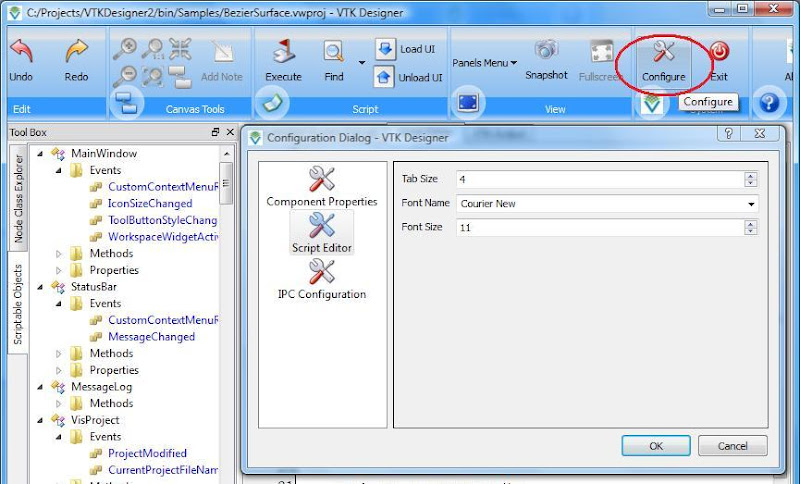The height and width of the screenshot is (484, 800).
Task: Select Script Editor configuration page
Action: pos(322,233)
